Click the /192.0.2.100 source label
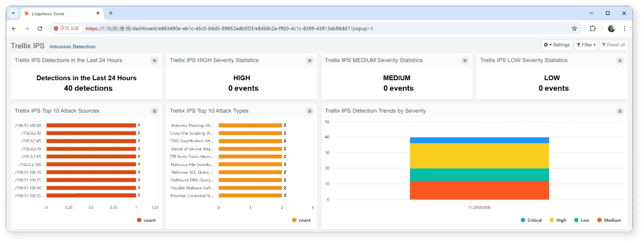 click(30, 164)
